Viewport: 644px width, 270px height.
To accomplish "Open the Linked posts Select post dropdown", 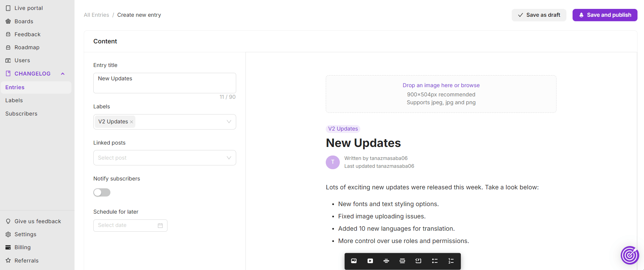I will pyautogui.click(x=165, y=158).
